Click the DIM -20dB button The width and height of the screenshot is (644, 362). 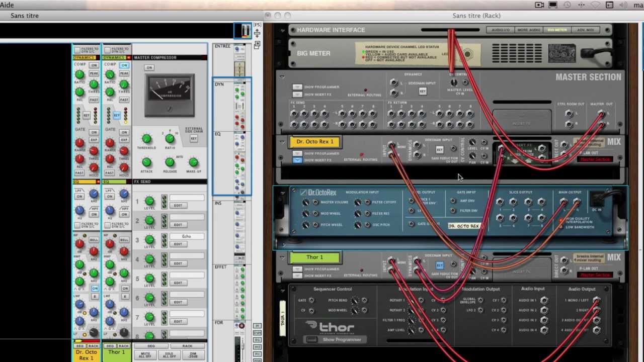coord(193,354)
